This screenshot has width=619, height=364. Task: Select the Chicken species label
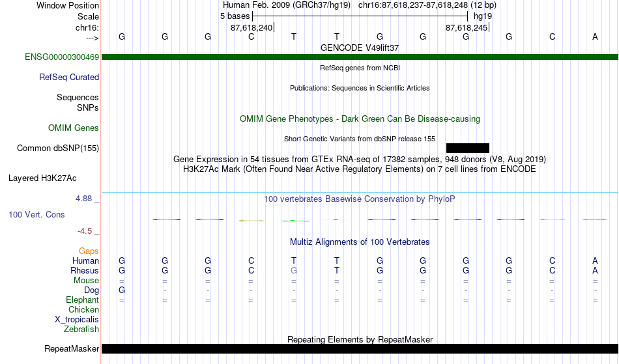coord(83,309)
